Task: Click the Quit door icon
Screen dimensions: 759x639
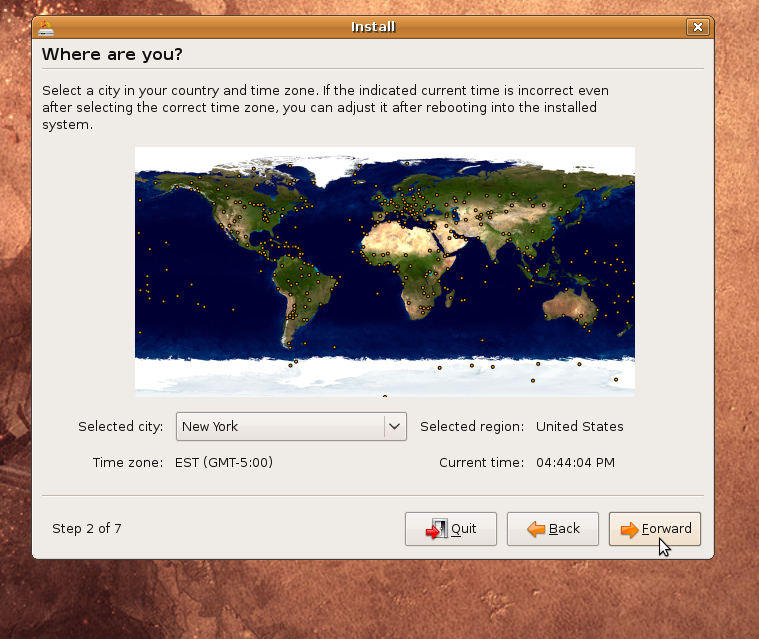Action: coord(437,529)
